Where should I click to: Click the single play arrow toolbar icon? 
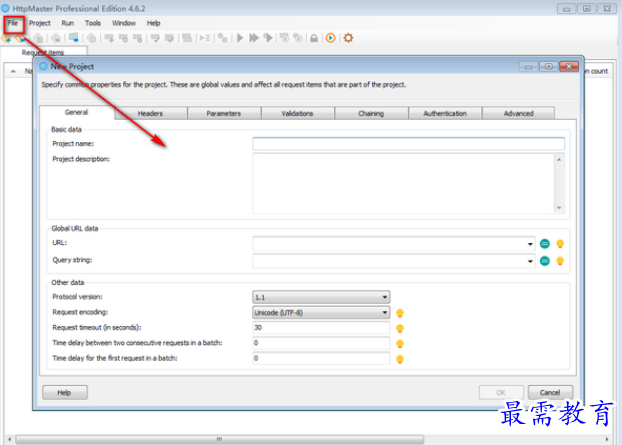tap(240, 38)
